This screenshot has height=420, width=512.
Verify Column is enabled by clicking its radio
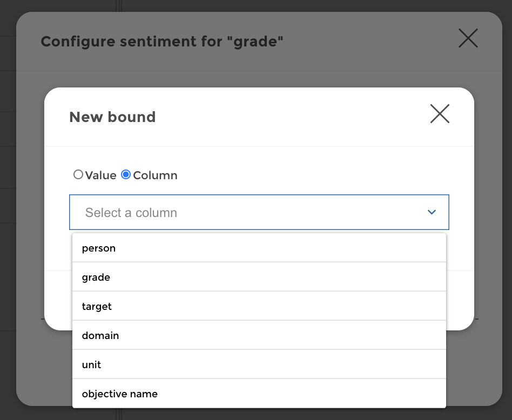coord(125,174)
